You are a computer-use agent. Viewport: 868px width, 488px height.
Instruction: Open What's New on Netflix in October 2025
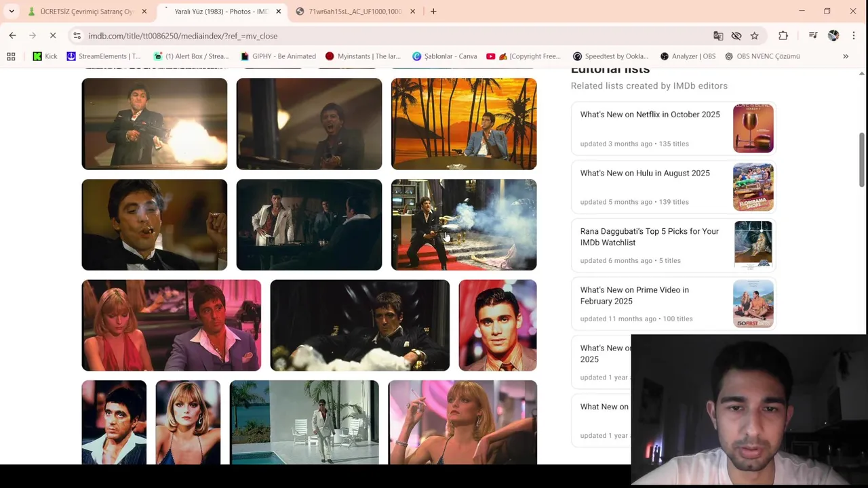click(x=650, y=115)
